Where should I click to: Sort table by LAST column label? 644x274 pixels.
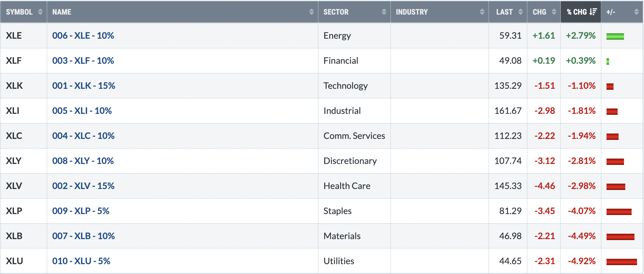[505, 12]
